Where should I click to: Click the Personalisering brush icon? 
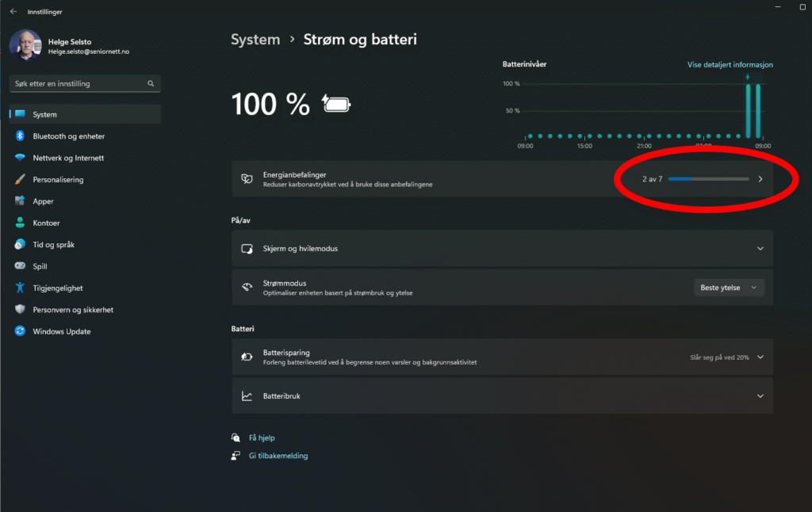click(x=20, y=180)
